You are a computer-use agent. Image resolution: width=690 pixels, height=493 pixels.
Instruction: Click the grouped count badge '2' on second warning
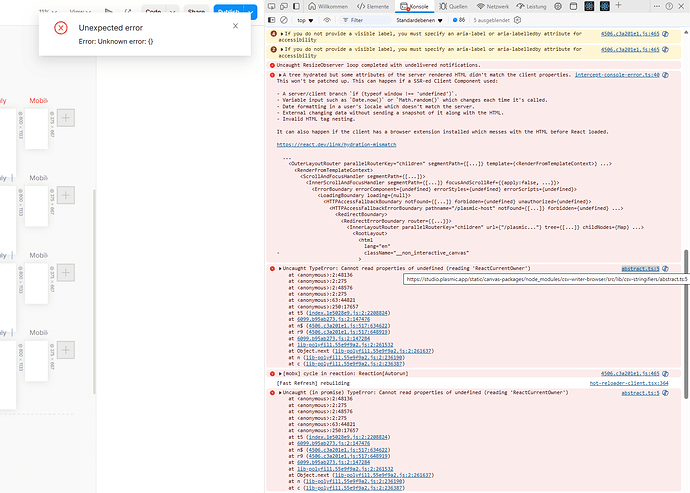(x=273, y=49)
